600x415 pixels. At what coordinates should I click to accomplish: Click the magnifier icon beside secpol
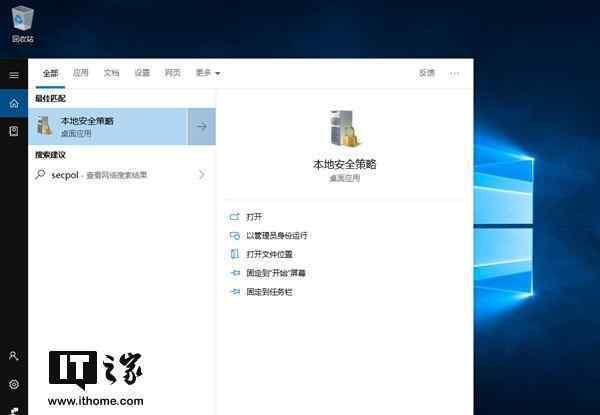point(40,175)
